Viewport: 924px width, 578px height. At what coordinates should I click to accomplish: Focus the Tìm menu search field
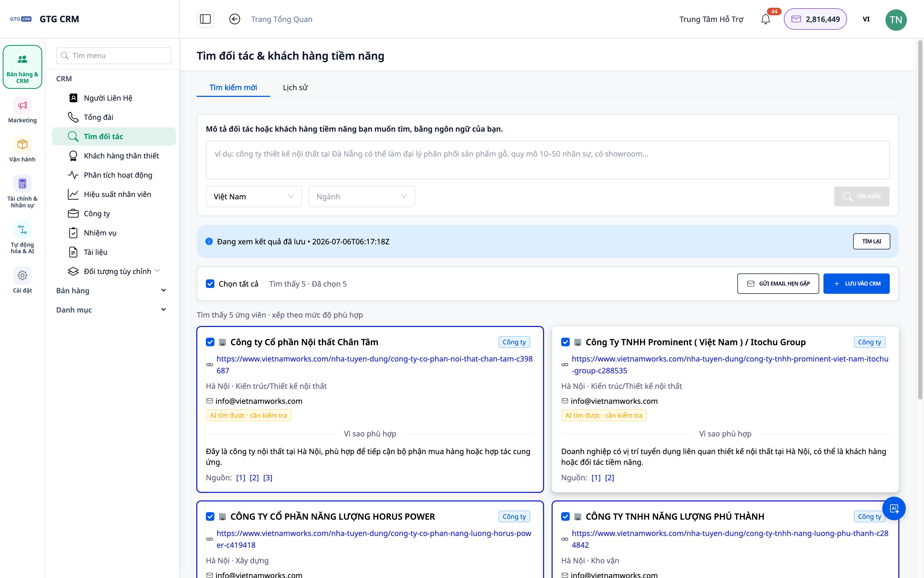tap(114, 55)
